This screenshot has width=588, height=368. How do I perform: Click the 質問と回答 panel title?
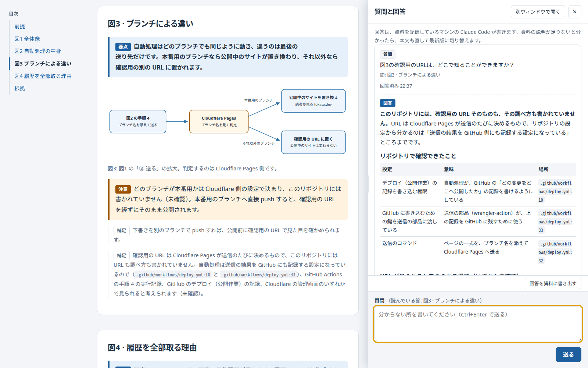pyautogui.click(x=390, y=12)
